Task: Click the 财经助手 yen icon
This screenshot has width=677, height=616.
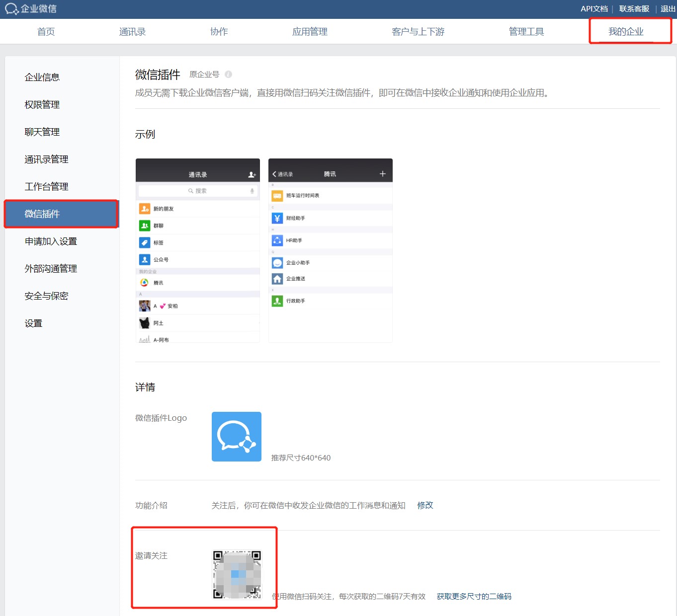Action: tap(277, 218)
